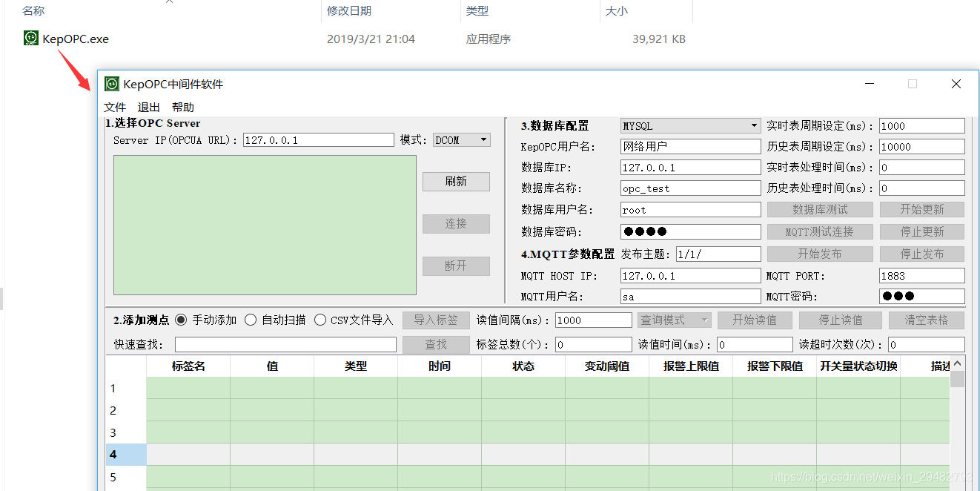Click the green OPC server list box

(265, 225)
